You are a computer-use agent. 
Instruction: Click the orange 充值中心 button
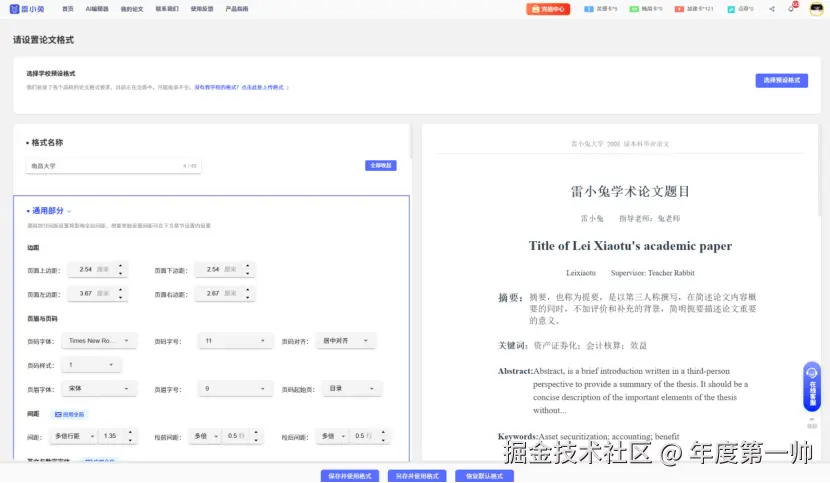(548, 9)
